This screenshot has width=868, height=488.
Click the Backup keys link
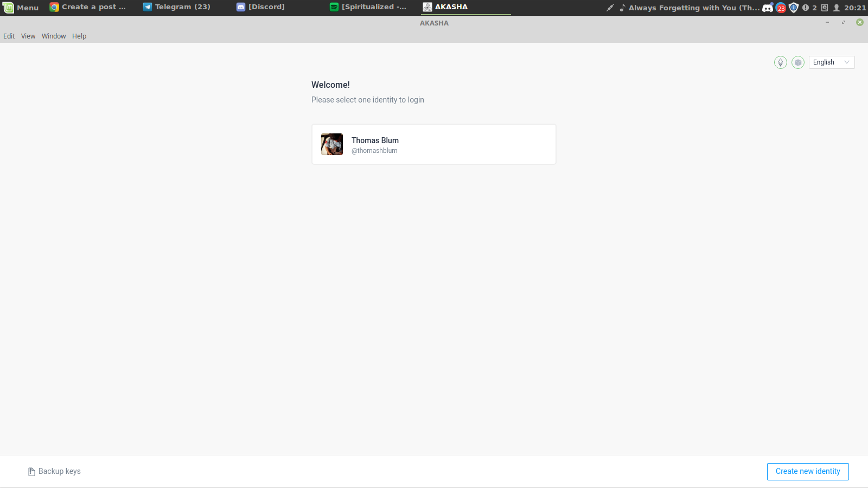click(x=54, y=471)
